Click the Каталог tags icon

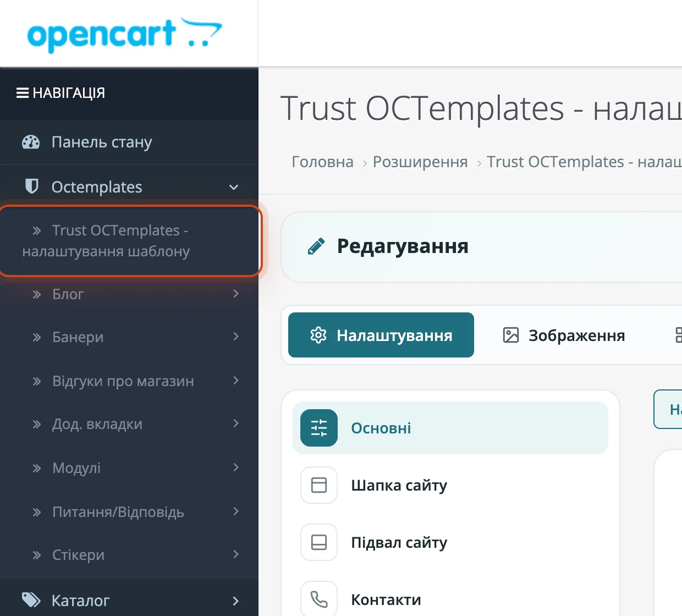point(31,599)
